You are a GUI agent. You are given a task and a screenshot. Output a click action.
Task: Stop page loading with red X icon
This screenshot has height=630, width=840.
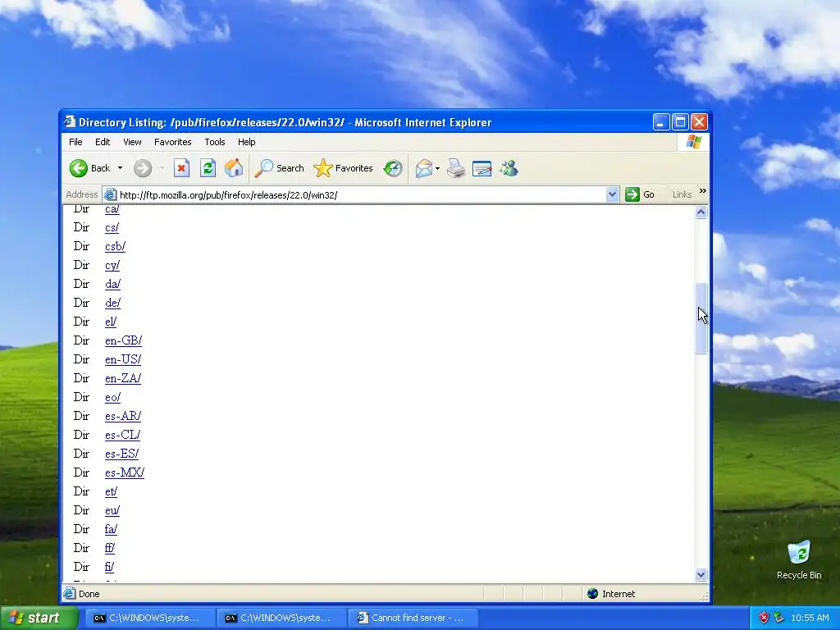click(x=181, y=168)
